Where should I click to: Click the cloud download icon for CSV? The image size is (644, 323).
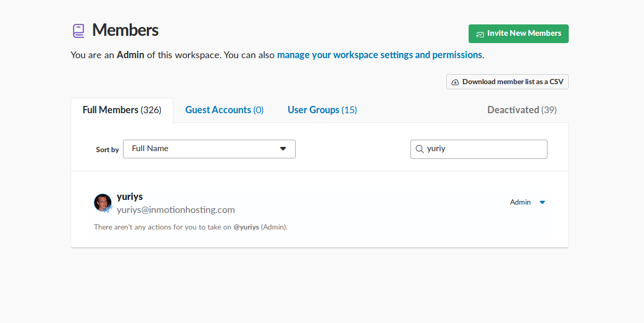pos(455,82)
